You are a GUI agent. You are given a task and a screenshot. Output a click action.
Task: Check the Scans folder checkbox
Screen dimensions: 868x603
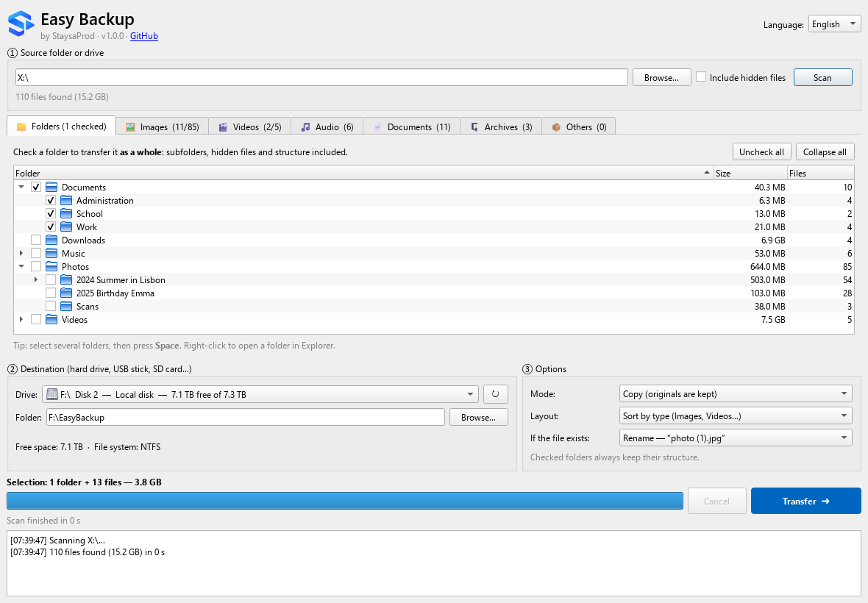tap(50, 307)
